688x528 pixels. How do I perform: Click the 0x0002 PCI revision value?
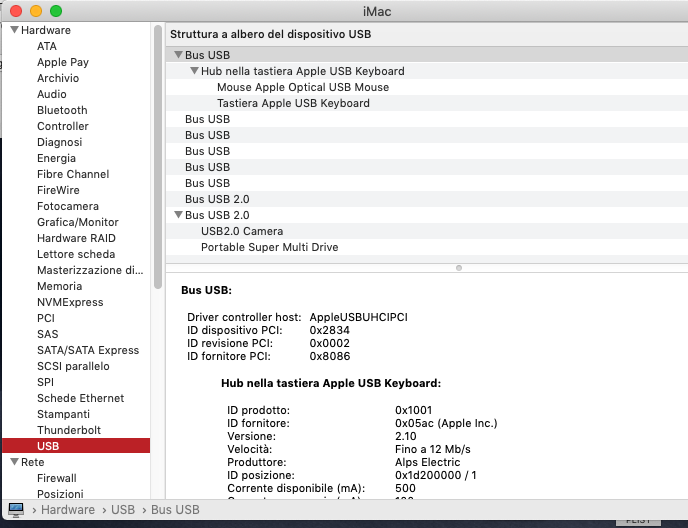click(x=330, y=343)
